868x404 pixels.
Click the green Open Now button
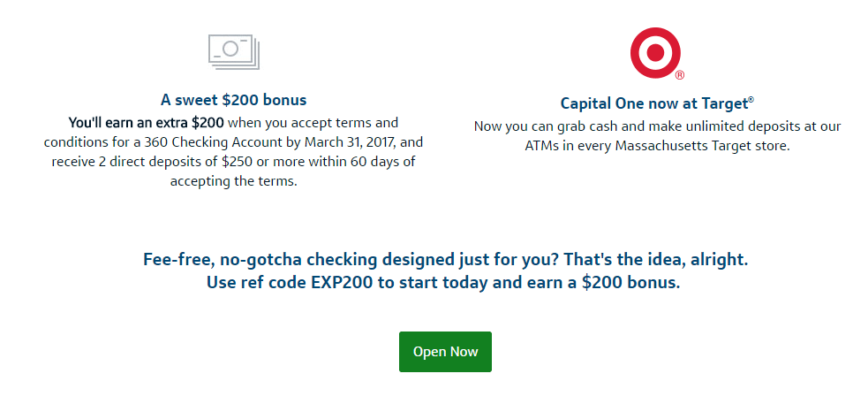[x=445, y=352]
